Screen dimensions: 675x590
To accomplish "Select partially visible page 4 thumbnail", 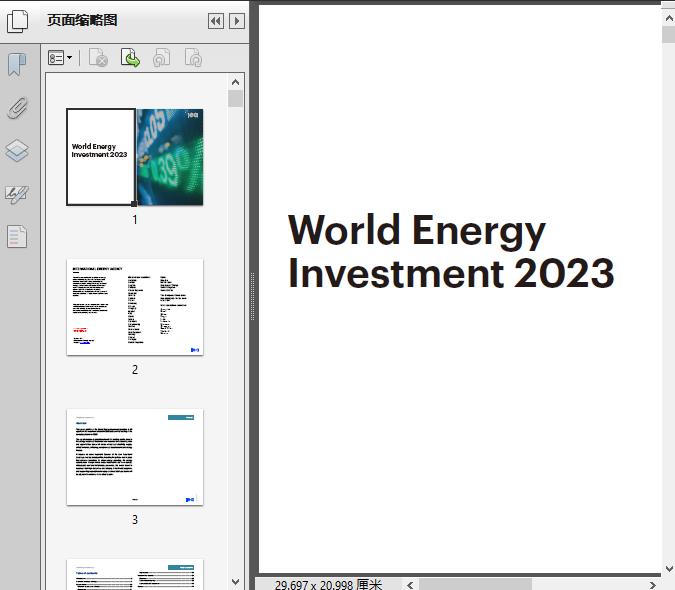I will pos(135,574).
